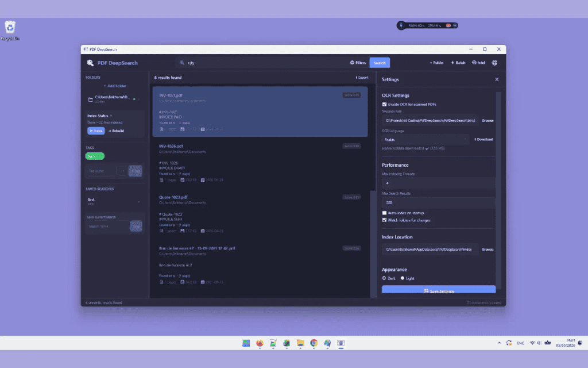Viewport: 588px width, 368px height.
Task: Click Rebuild under Index Status
Action: click(116, 131)
